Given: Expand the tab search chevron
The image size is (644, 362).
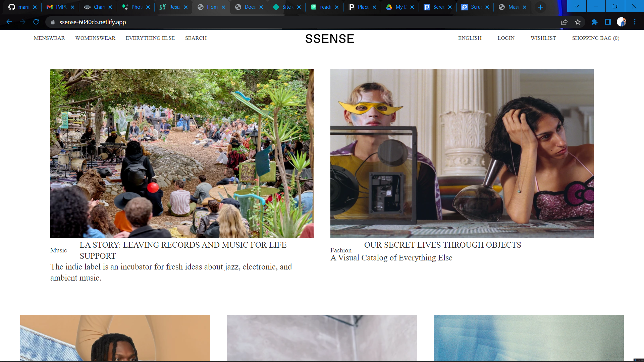Looking at the screenshot, I should tap(577, 6).
